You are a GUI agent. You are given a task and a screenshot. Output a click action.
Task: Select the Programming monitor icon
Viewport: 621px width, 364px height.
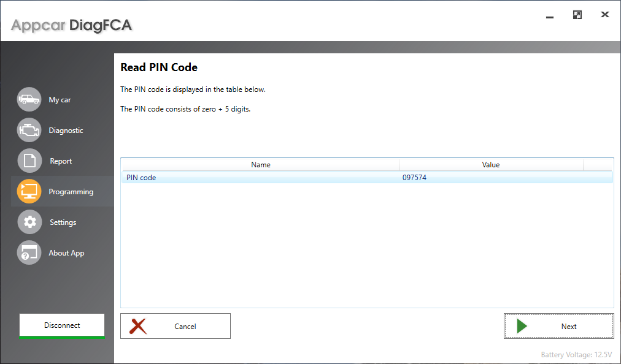pyautogui.click(x=29, y=191)
